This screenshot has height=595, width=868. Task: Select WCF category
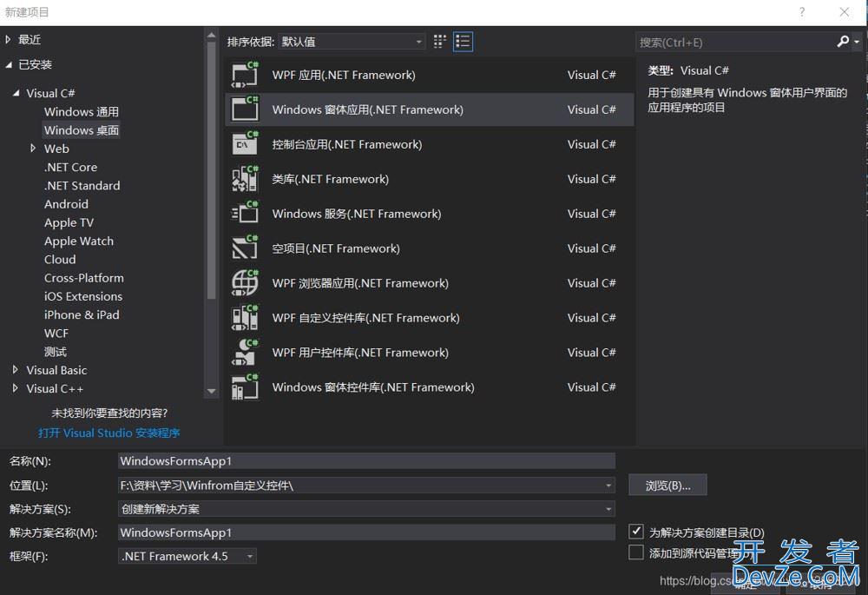56,333
